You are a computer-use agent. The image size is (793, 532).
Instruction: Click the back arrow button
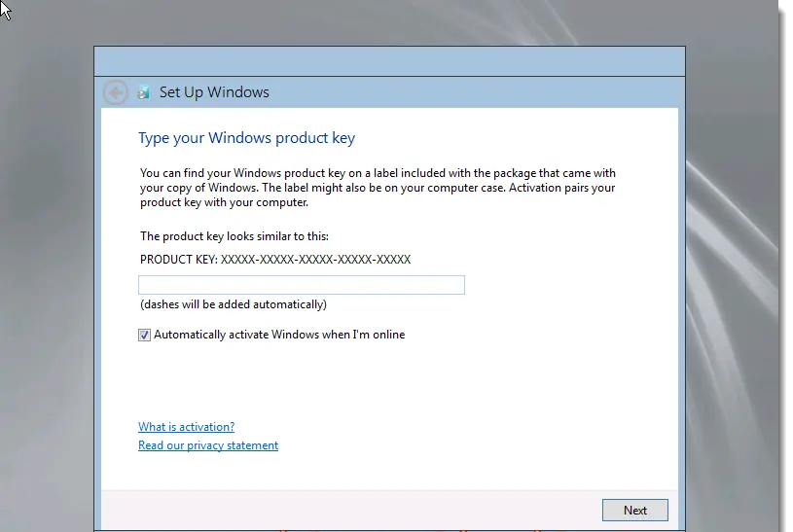(x=116, y=92)
